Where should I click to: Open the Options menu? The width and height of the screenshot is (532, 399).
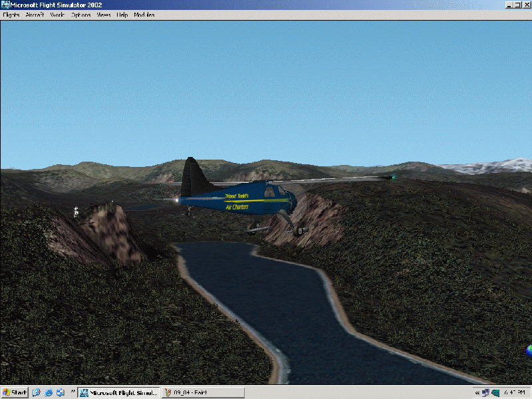click(x=80, y=15)
